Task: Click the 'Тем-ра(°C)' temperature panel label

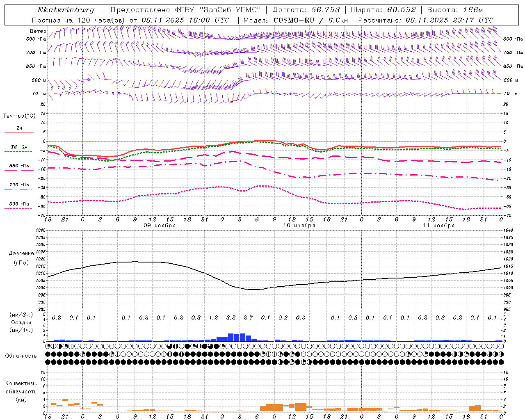Action: click(19, 116)
